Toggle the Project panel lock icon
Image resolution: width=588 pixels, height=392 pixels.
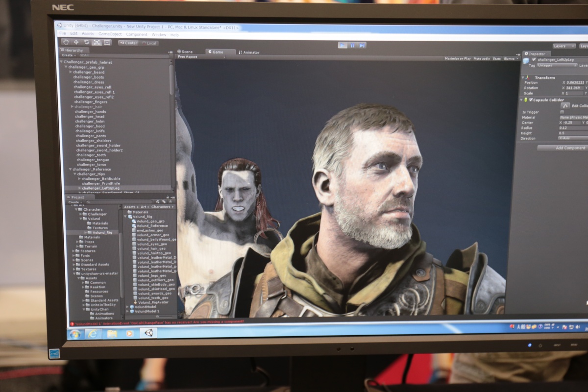[x=169, y=197]
